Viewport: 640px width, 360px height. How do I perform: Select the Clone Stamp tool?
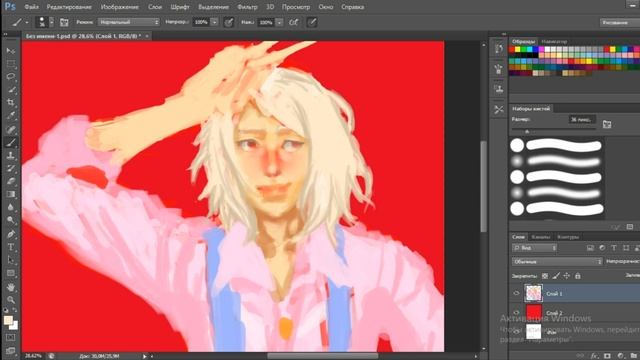(11, 156)
